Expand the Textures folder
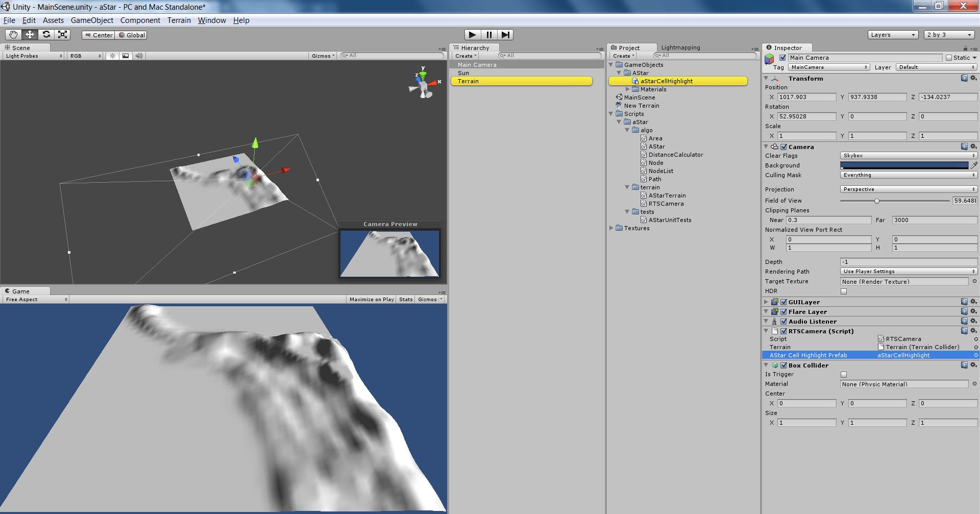Viewport: 980px width, 514px height. (611, 228)
